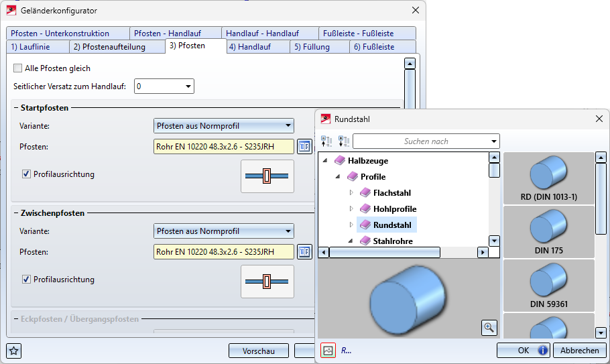The height and width of the screenshot is (364, 610).
Task: Switch to Pfosten - Unterkonstruktion tab
Action: (68, 34)
